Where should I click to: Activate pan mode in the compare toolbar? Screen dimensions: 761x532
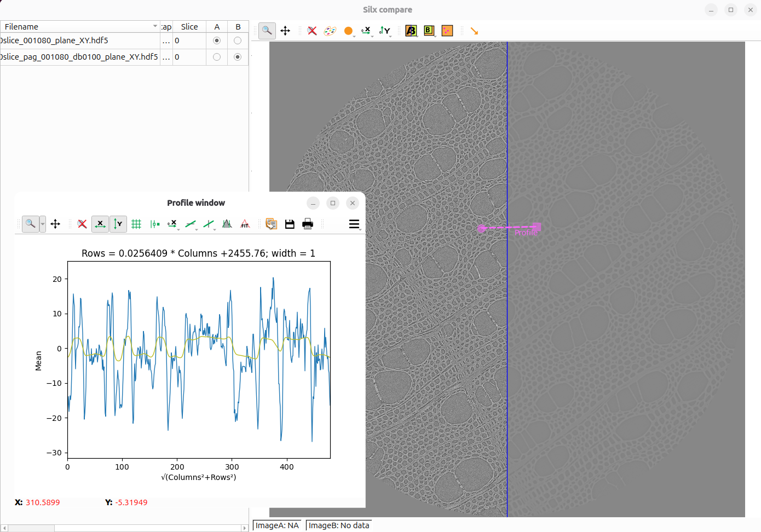coord(285,31)
